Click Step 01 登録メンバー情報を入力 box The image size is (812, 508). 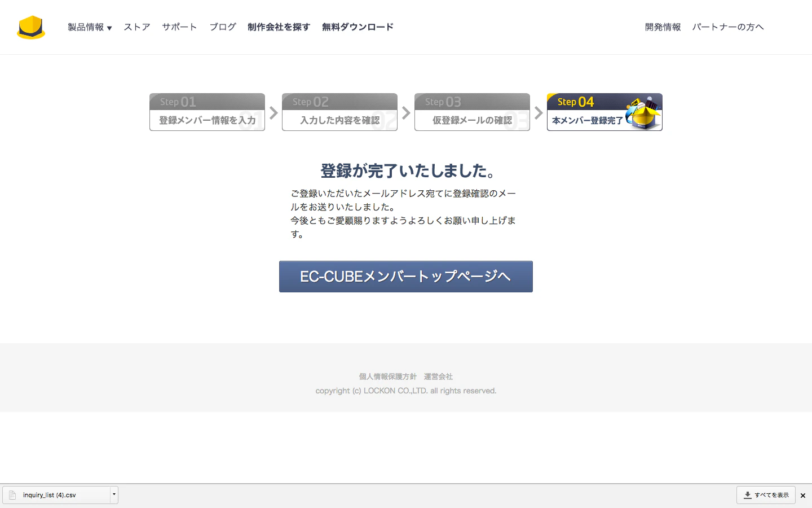(x=207, y=112)
